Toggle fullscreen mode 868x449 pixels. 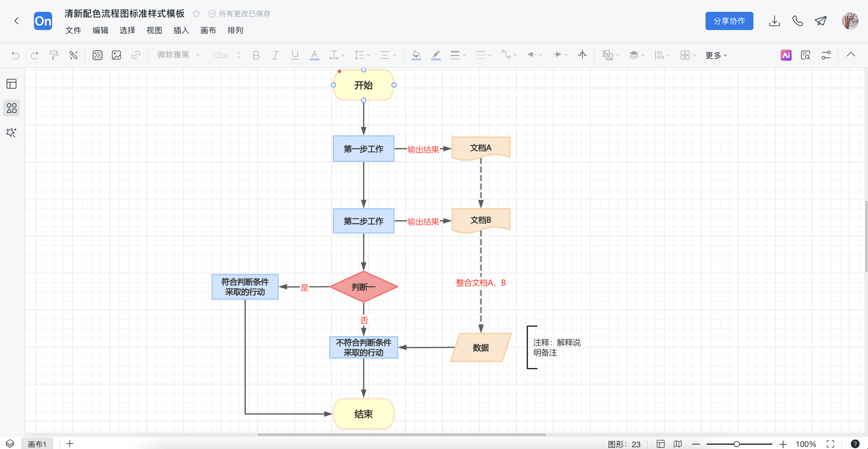pyautogui.click(x=830, y=444)
